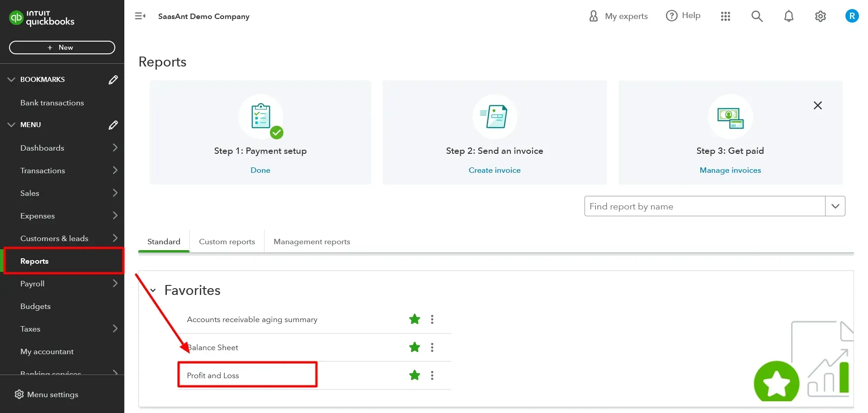Open My accountant in the sidebar
The width and height of the screenshot is (868, 413).
point(47,351)
